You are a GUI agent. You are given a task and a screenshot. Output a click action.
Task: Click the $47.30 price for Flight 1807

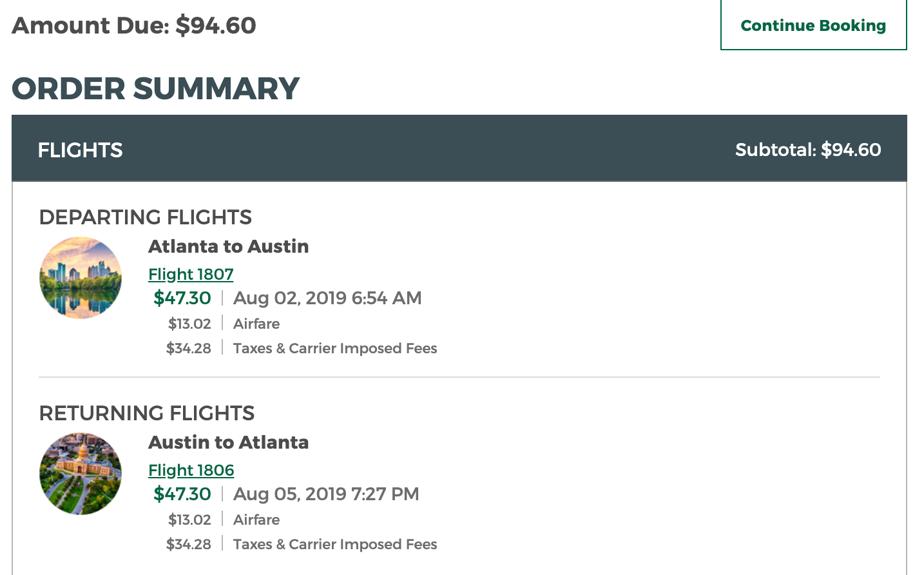coord(182,298)
